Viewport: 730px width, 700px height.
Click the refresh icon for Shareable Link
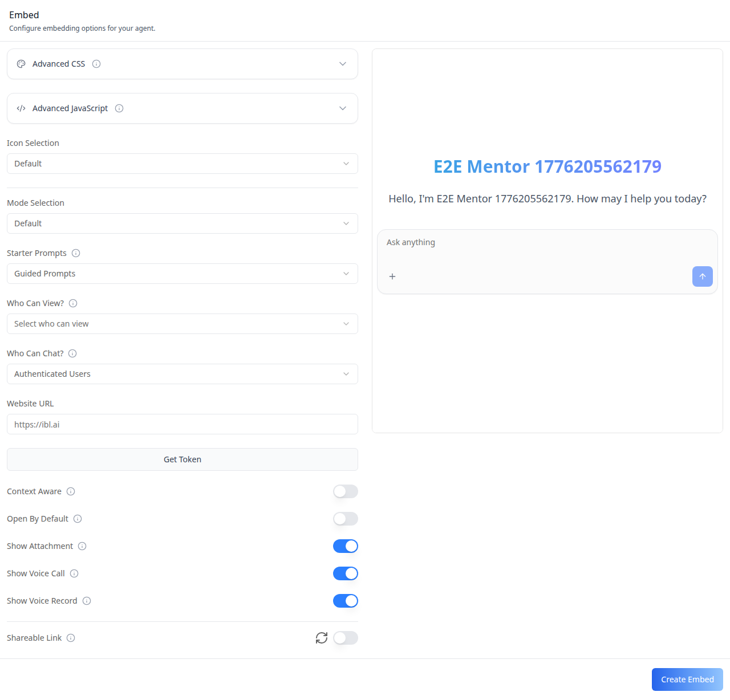coord(322,638)
